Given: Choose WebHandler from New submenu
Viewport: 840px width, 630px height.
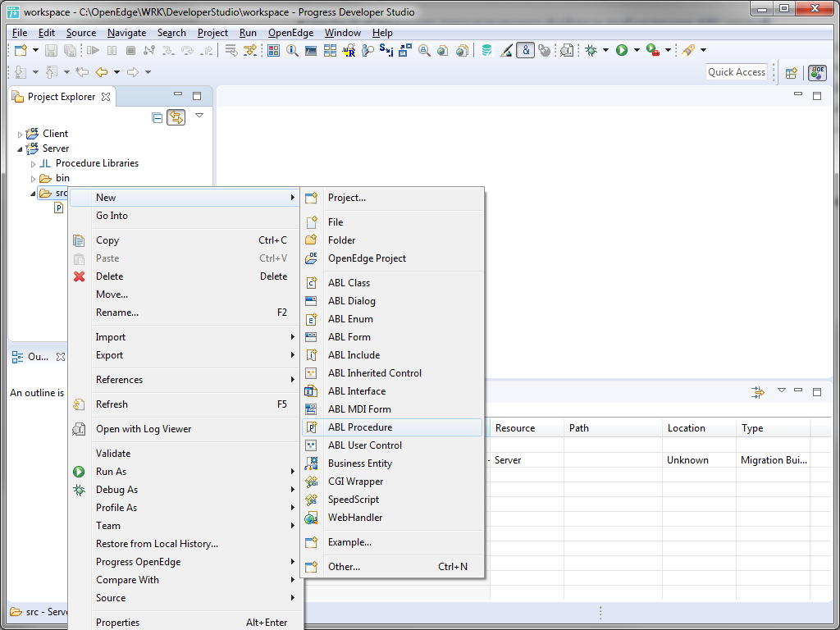Looking at the screenshot, I should click(393, 518).
